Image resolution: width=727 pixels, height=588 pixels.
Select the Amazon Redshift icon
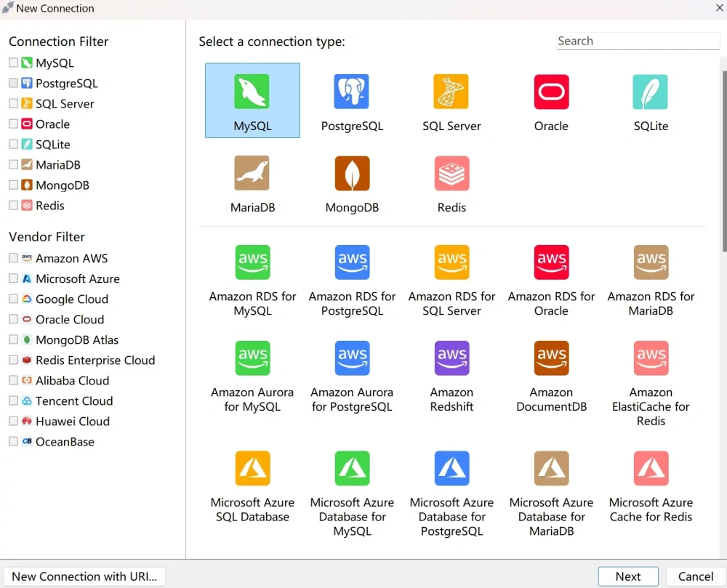point(451,358)
